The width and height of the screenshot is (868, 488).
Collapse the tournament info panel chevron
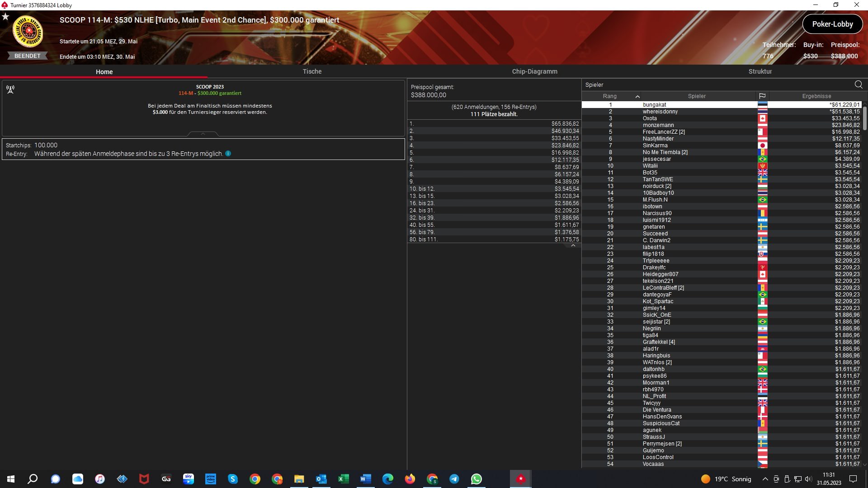203,134
